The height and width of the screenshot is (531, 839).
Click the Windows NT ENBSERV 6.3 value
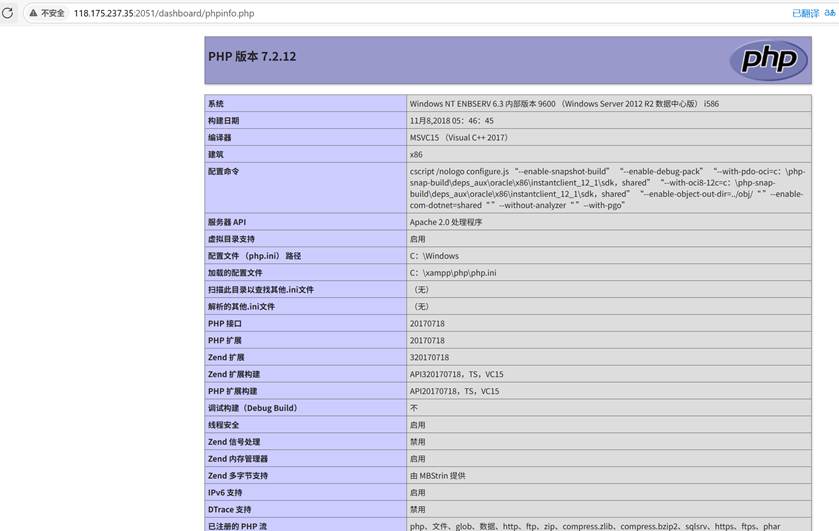(565, 104)
